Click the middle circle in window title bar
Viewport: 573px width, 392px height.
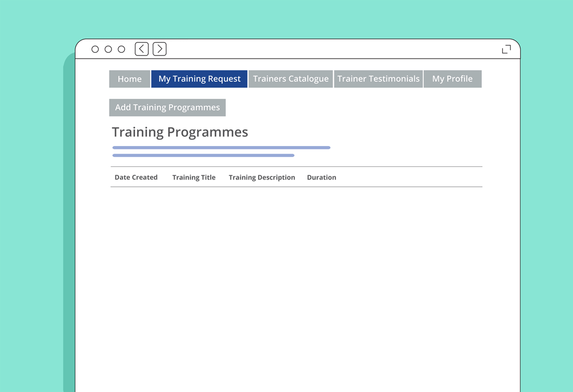click(x=108, y=49)
